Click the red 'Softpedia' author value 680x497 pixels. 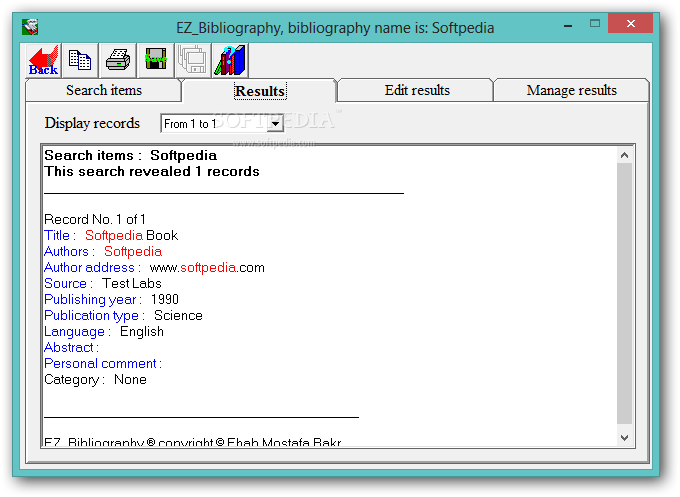tap(133, 252)
